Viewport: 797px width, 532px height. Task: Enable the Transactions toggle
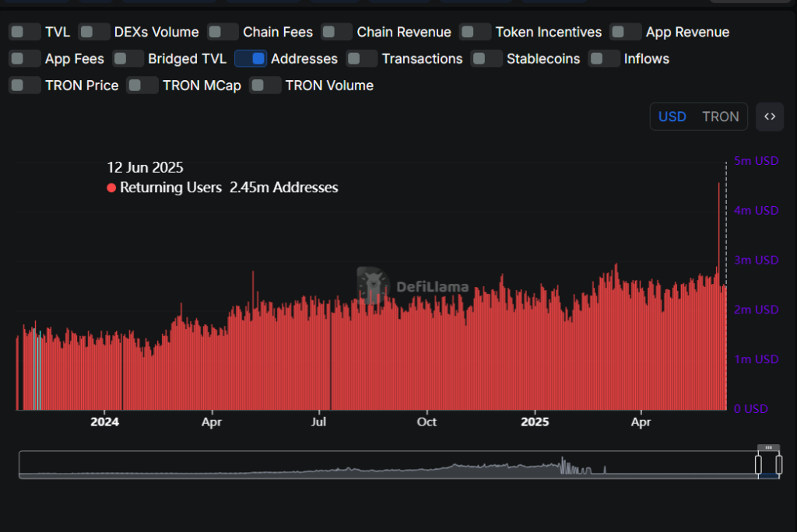click(362, 59)
